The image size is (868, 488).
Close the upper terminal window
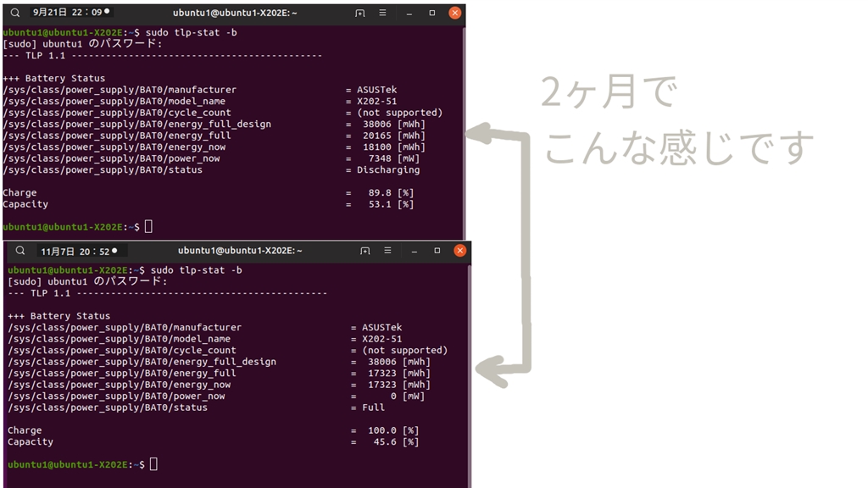point(454,13)
